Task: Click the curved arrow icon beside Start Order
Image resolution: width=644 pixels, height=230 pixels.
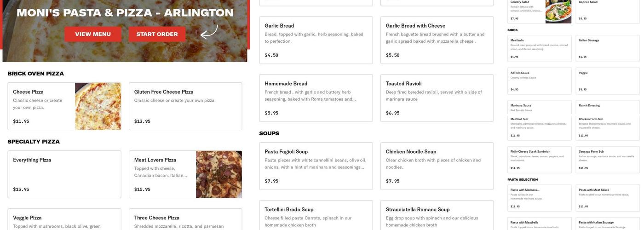Action: coord(209,32)
